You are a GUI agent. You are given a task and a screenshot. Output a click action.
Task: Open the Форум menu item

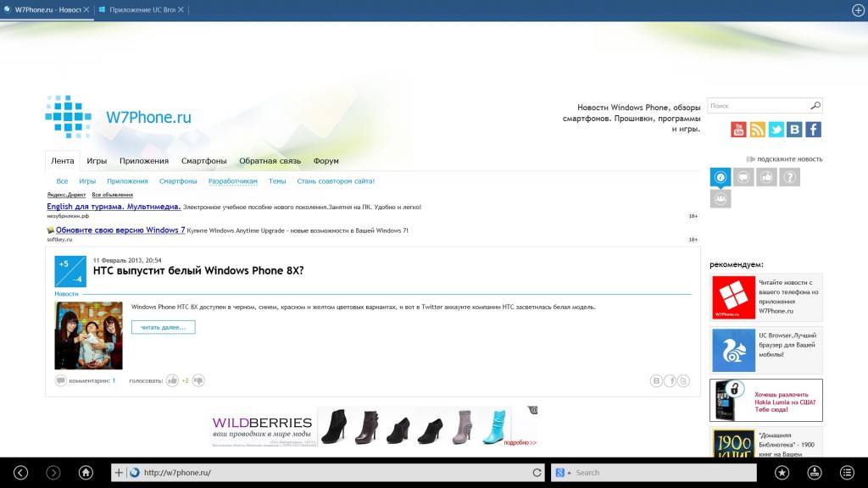tap(325, 161)
